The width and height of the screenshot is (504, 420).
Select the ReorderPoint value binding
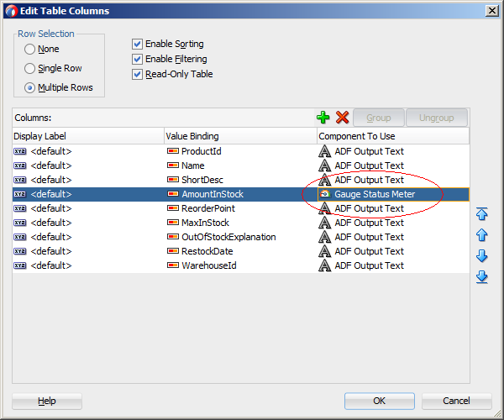(208, 208)
